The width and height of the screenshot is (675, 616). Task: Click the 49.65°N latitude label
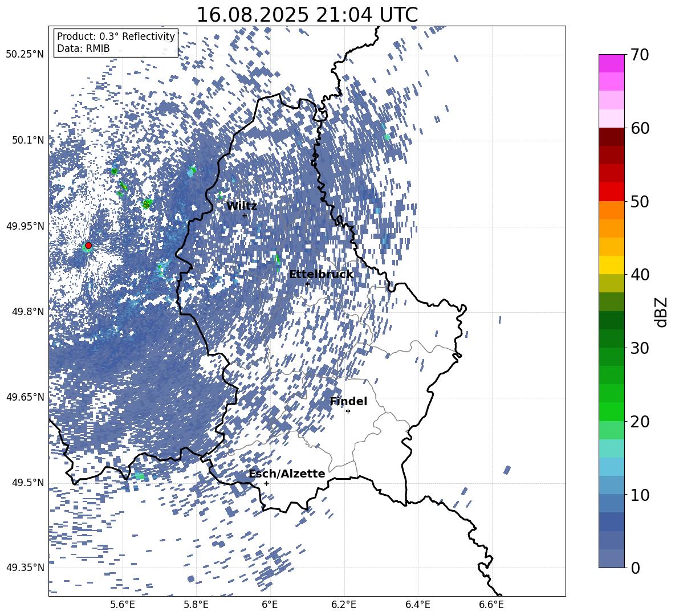coord(26,397)
